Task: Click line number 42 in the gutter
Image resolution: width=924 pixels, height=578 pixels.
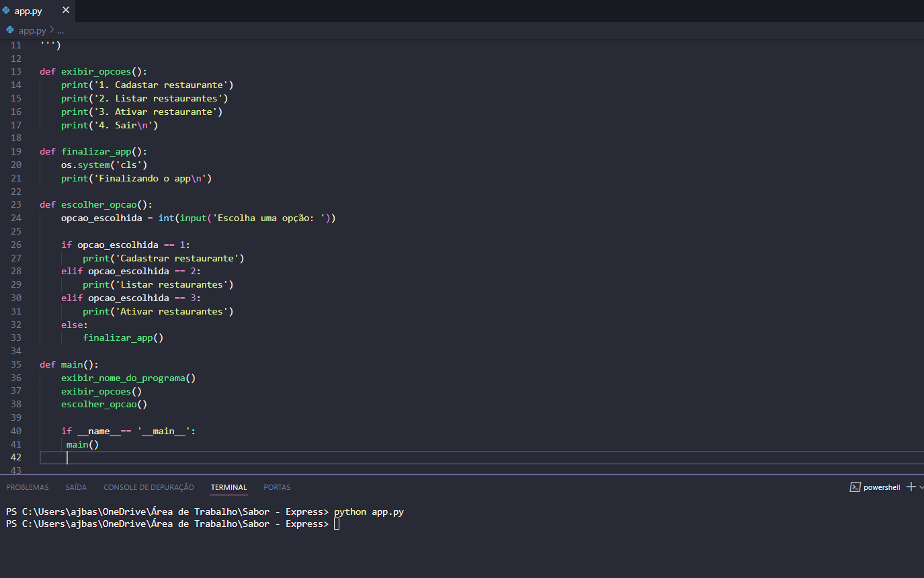Action: [x=16, y=458]
